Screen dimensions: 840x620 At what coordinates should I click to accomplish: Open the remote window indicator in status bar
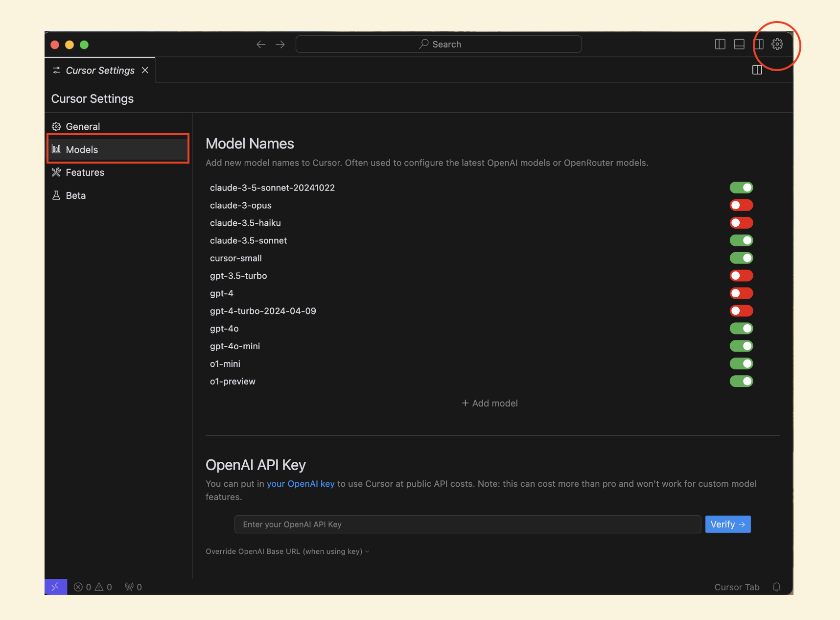[55, 587]
